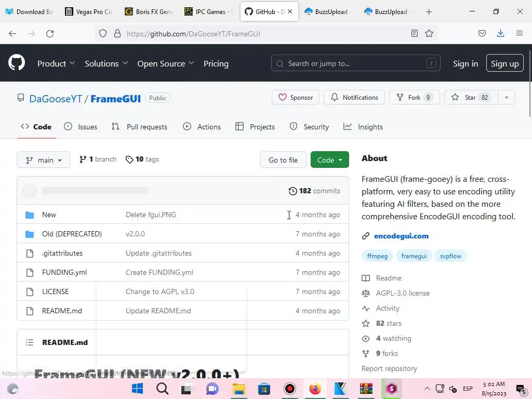The image size is (532, 399).
Task: Click the ffmpeg topic tag
Action: coord(377,256)
